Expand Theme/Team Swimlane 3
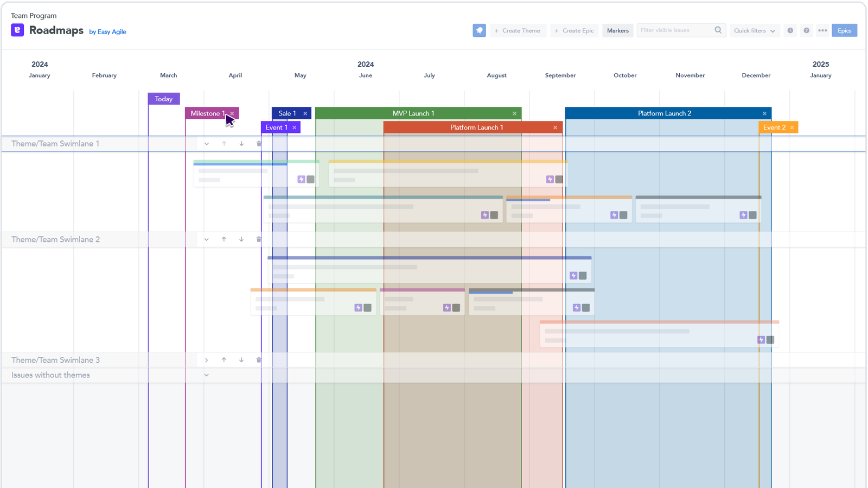The width and height of the screenshot is (868, 488). [x=207, y=360]
